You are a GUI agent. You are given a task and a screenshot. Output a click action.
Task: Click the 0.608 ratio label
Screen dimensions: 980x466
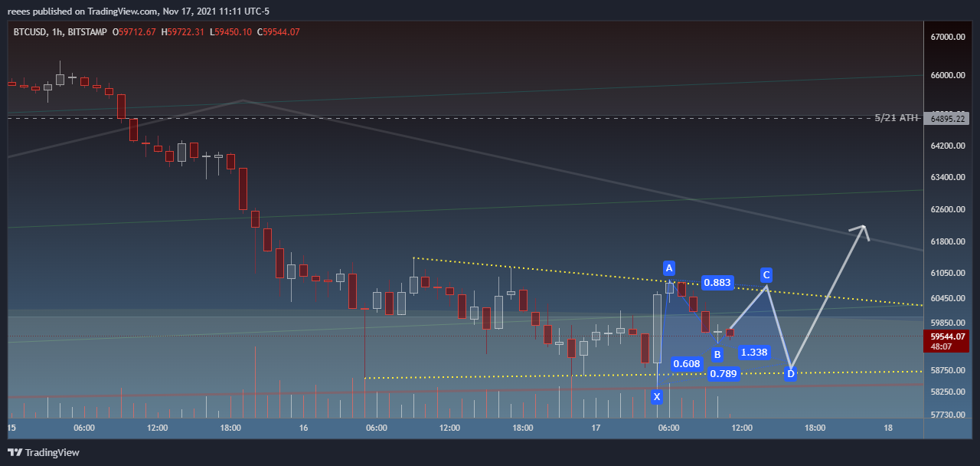tap(687, 364)
